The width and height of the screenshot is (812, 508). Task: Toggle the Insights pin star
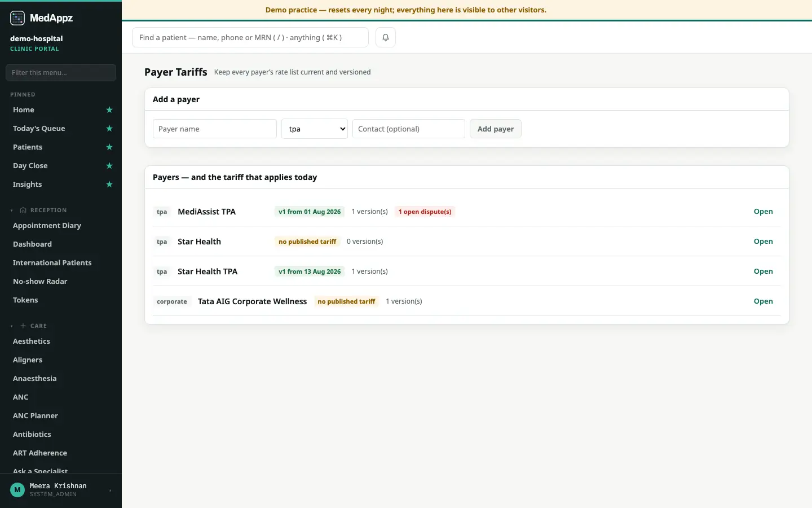pos(109,185)
